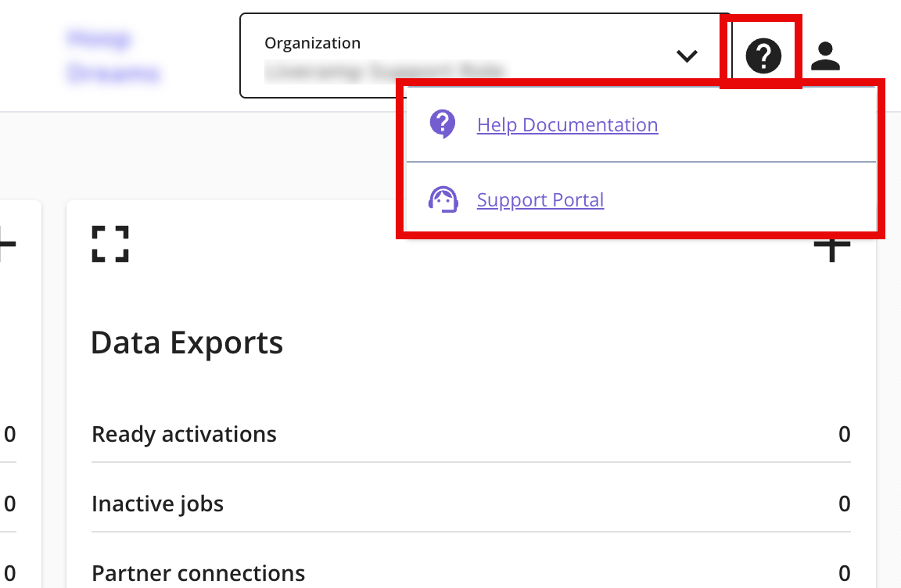This screenshot has width=901, height=588.
Task: Open the Help Documentation link
Action: point(567,125)
